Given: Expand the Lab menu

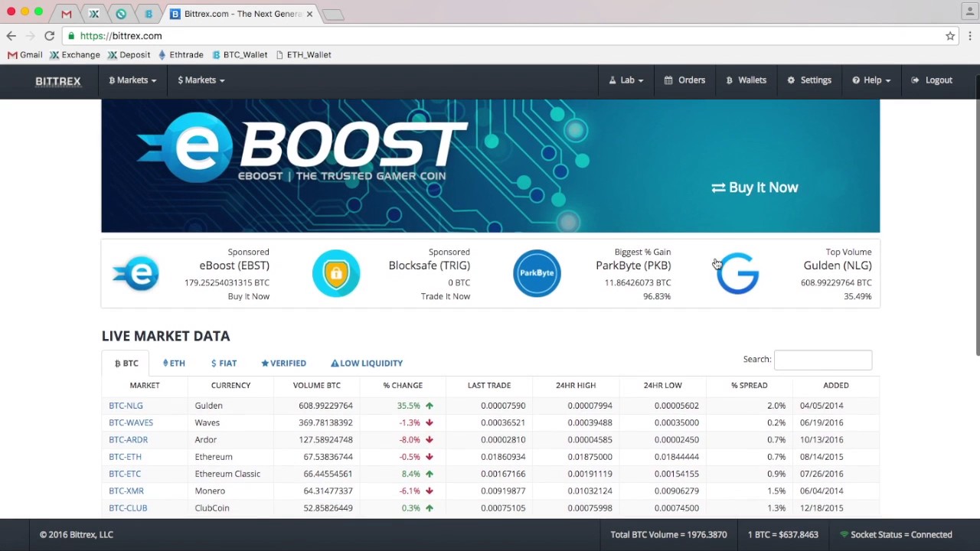Looking at the screenshot, I should 626,80.
